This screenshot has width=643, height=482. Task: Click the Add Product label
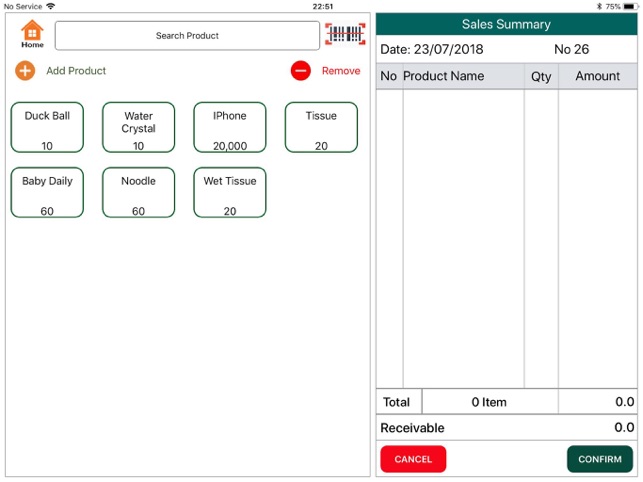(x=76, y=71)
